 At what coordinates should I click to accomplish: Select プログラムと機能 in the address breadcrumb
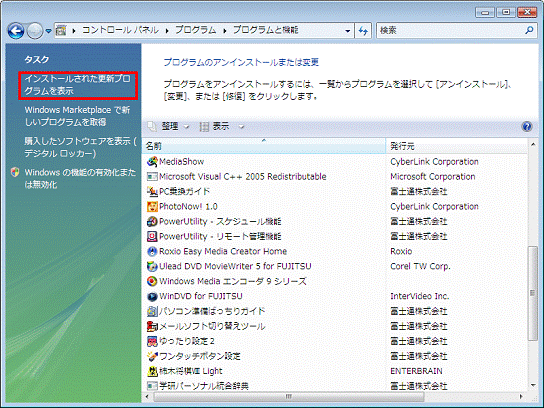tap(265, 30)
